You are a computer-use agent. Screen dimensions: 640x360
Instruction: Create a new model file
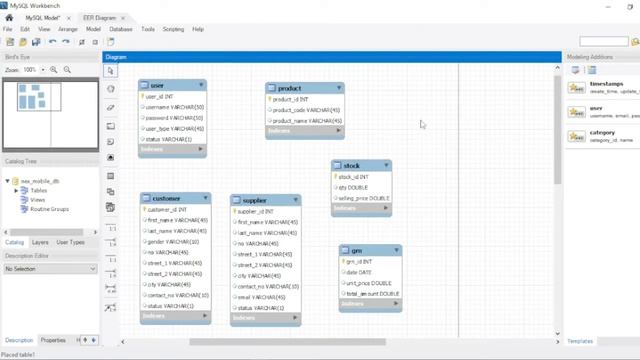(10, 42)
